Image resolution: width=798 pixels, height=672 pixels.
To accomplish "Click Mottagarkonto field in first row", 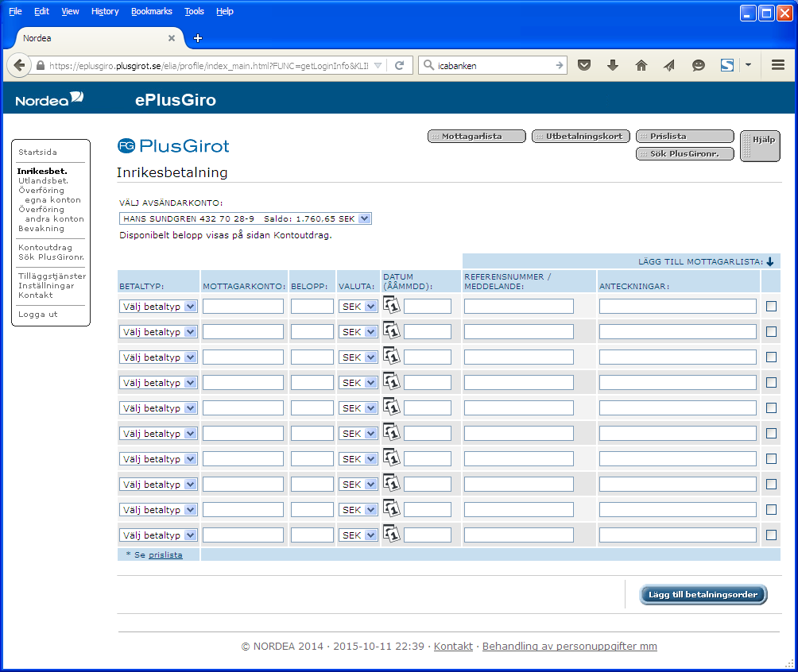I will click(243, 307).
